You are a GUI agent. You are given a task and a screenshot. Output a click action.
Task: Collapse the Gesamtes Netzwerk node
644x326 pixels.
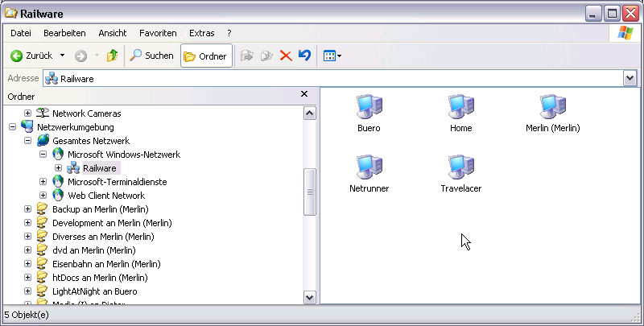(27, 140)
